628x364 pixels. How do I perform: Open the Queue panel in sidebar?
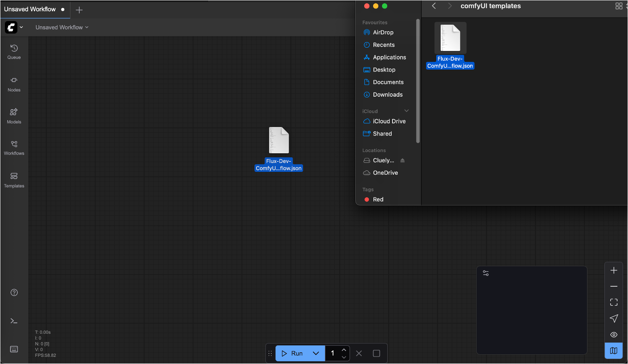click(14, 52)
